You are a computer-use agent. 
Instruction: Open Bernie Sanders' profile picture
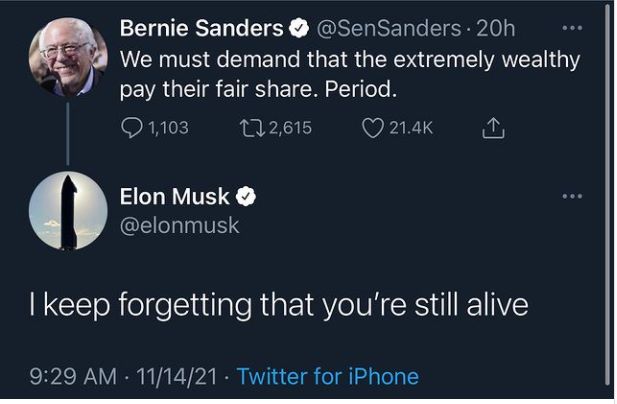point(67,56)
